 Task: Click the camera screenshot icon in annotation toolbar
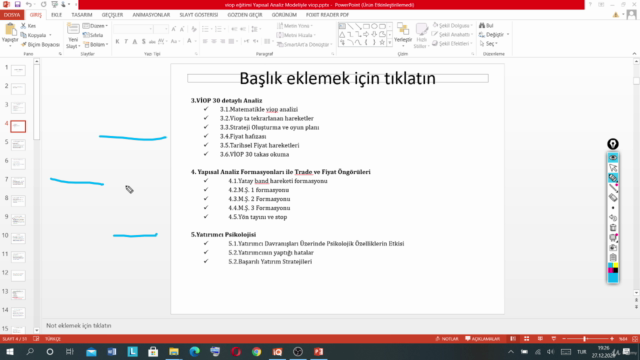click(613, 247)
